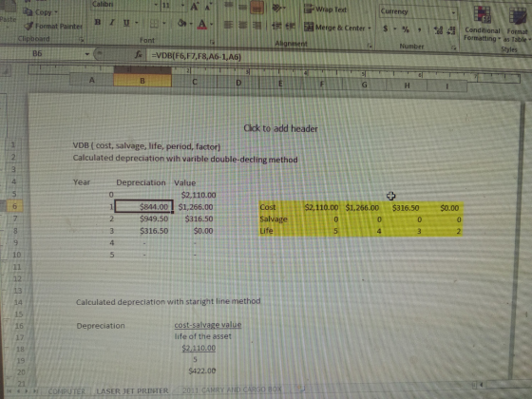Click the Increase Indent icon
The width and height of the screenshot is (532, 399).
[291, 27]
